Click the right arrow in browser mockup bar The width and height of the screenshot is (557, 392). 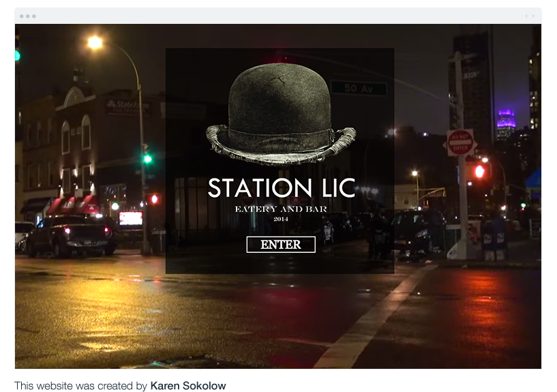click(x=533, y=16)
